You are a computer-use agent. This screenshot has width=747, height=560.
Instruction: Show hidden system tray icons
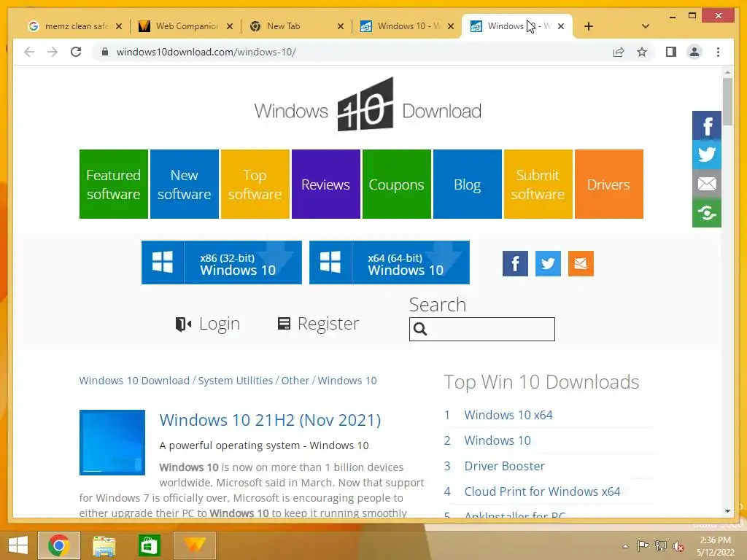pos(625,546)
